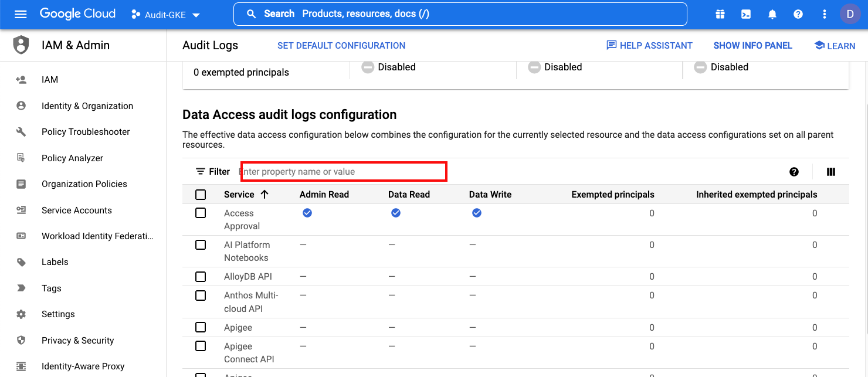Go to Service Accounts in sidebar
Viewport: 868px width, 377px height.
coord(76,210)
